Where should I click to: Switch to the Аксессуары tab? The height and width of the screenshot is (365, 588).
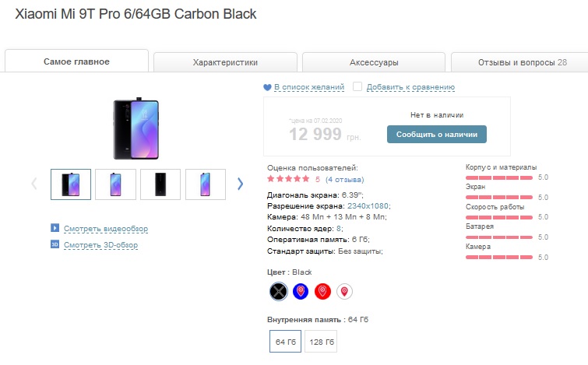point(374,62)
